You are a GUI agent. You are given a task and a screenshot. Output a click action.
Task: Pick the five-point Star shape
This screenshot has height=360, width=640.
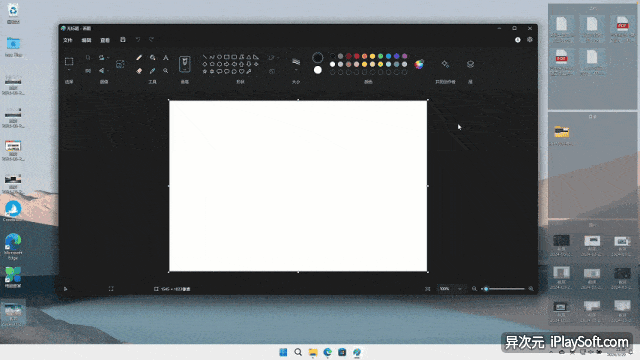pyautogui.click(x=205, y=71)
